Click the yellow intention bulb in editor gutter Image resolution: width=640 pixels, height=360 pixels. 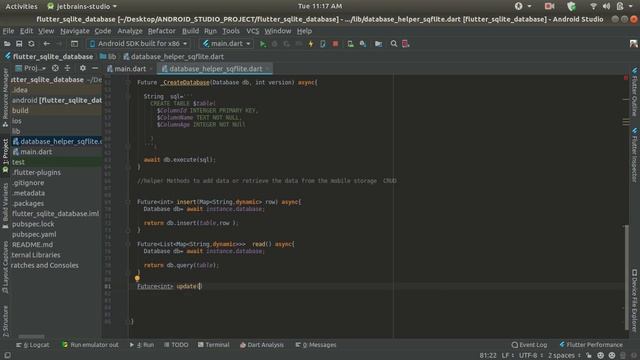137,278
